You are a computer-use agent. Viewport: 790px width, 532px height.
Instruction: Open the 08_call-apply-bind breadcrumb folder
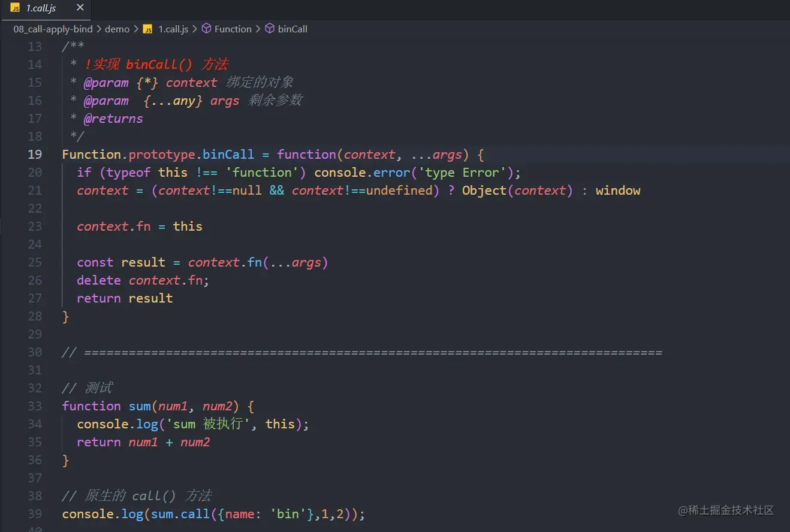(53, 29)
